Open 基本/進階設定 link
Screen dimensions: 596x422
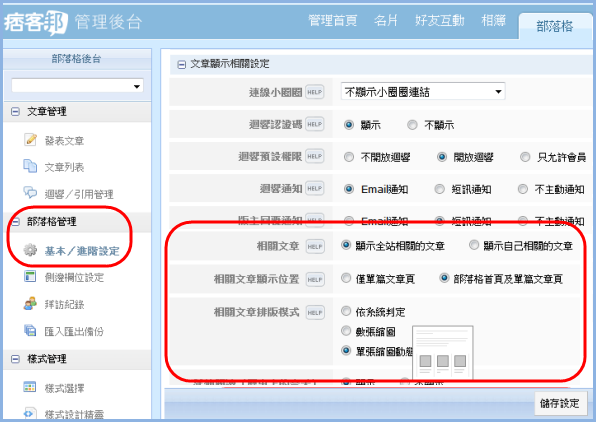pos(82,251)
